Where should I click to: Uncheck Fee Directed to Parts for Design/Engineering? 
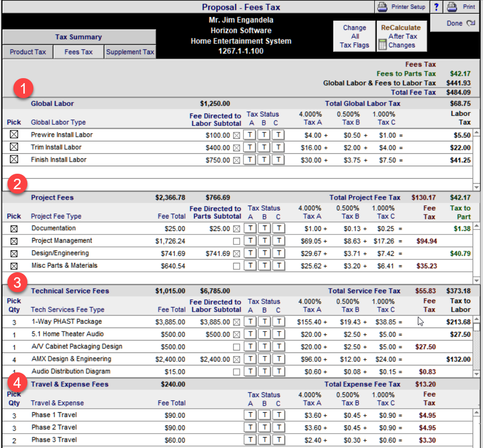click(x=237, y=254)
